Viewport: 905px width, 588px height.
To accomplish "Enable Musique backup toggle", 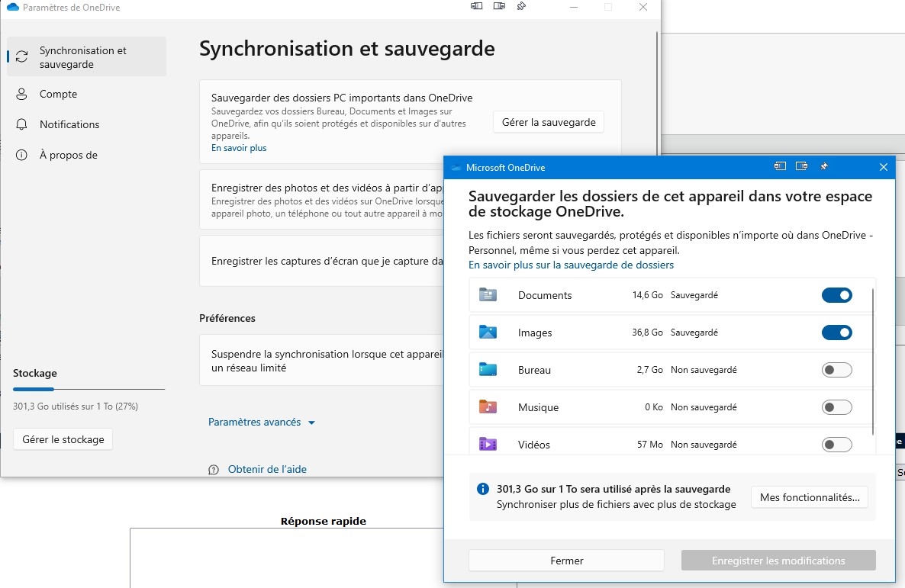I will point(837,407).
